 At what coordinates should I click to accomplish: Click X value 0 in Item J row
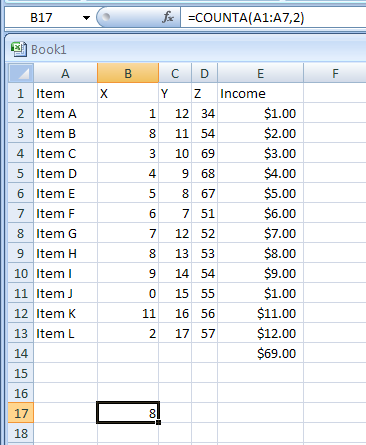coord(128,293)
